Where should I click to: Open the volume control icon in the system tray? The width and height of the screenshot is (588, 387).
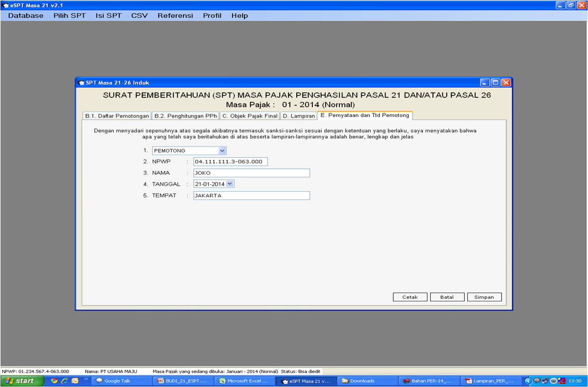tap(553, 380)
